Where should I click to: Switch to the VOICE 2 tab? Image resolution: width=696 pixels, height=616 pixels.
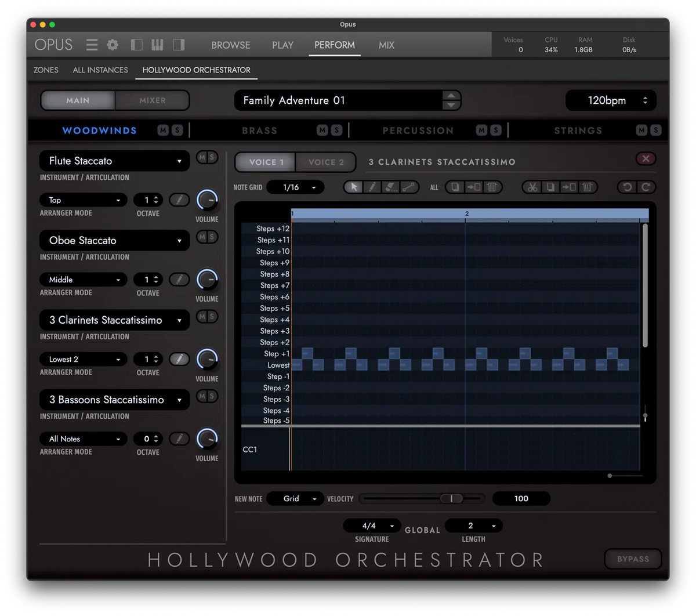pos(325,162)
